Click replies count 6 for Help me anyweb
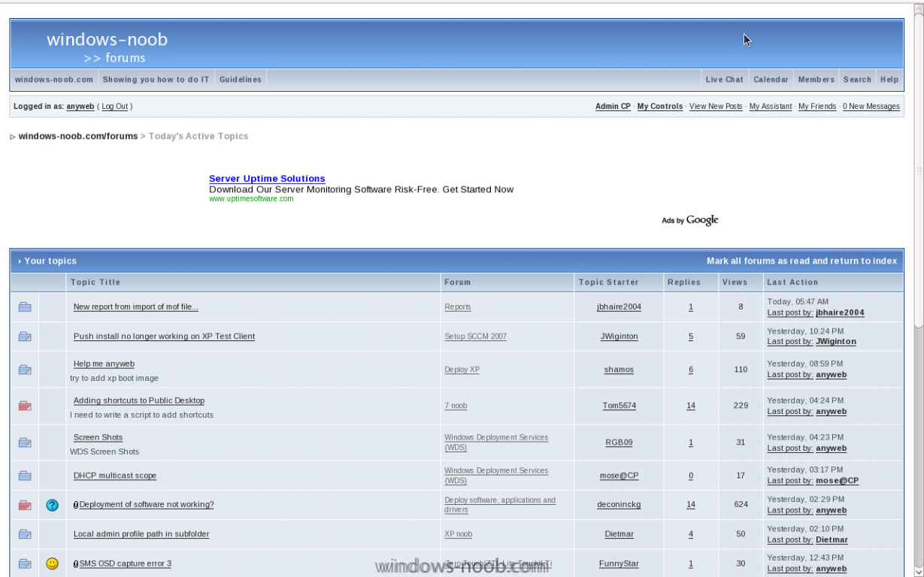 [691, 370]
